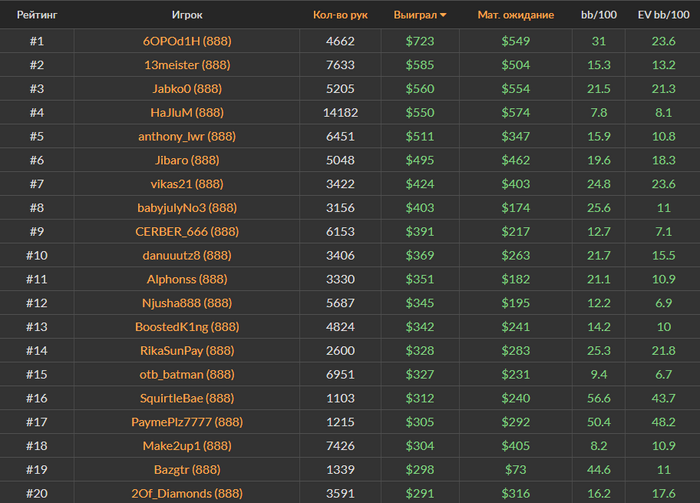Viewport: 700px width, 503px height.
Task: Click the Игрок column header
Action: click(187, 15)
